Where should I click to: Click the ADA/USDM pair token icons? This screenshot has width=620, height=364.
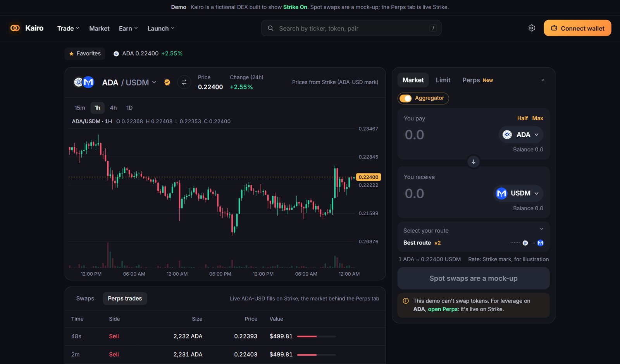pos(84,82)
